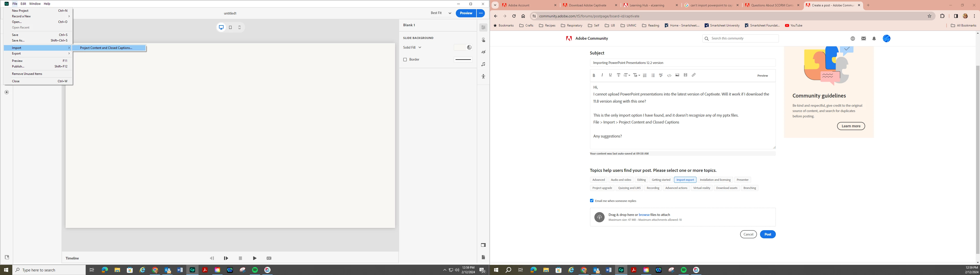Insert a link in post editor
This screenshot has height=275, width=980.
point(694,75)
